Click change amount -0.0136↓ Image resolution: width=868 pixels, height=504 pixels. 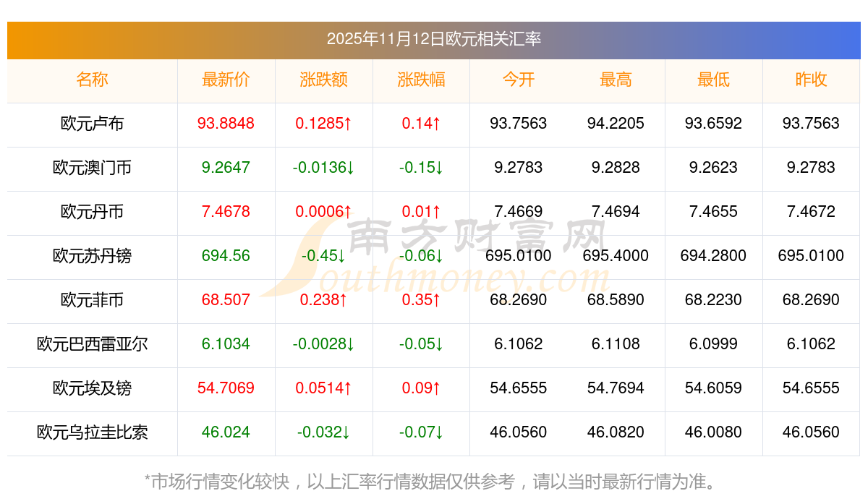point(323,168)
